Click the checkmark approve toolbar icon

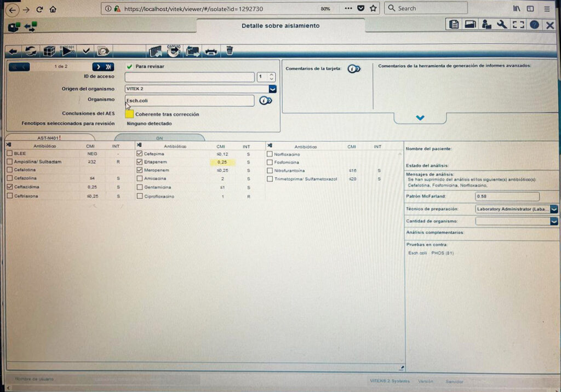click(86, 51)
